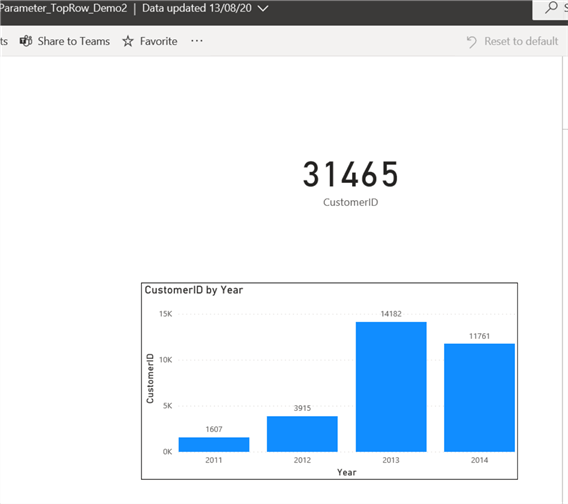Select the 31465 card value

(x=351, y=175)
